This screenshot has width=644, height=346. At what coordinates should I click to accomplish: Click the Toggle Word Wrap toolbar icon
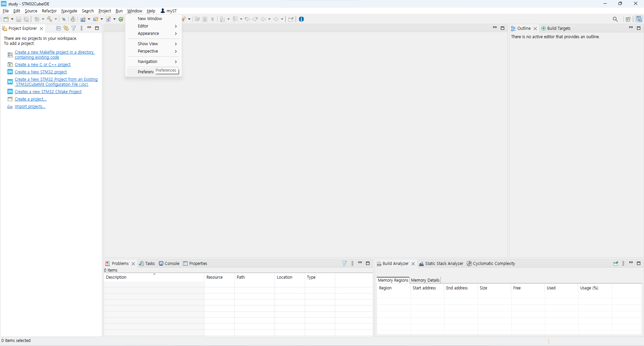[197, 19]
